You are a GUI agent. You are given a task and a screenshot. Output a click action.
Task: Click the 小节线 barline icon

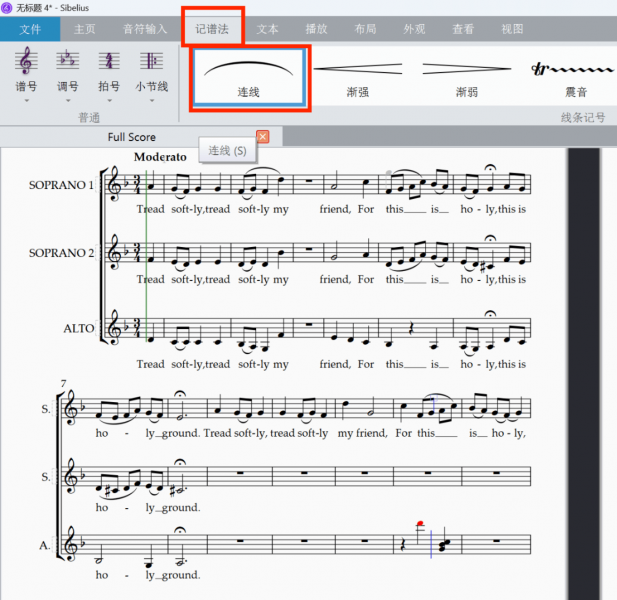point(151,61)
